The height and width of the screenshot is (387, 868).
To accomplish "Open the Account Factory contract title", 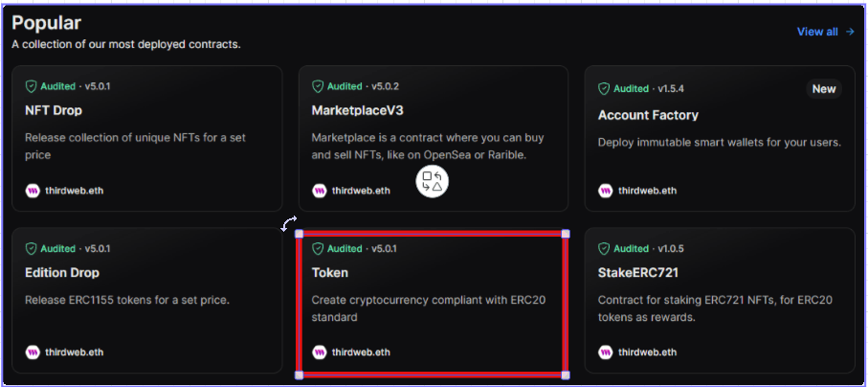I will 648,115.
